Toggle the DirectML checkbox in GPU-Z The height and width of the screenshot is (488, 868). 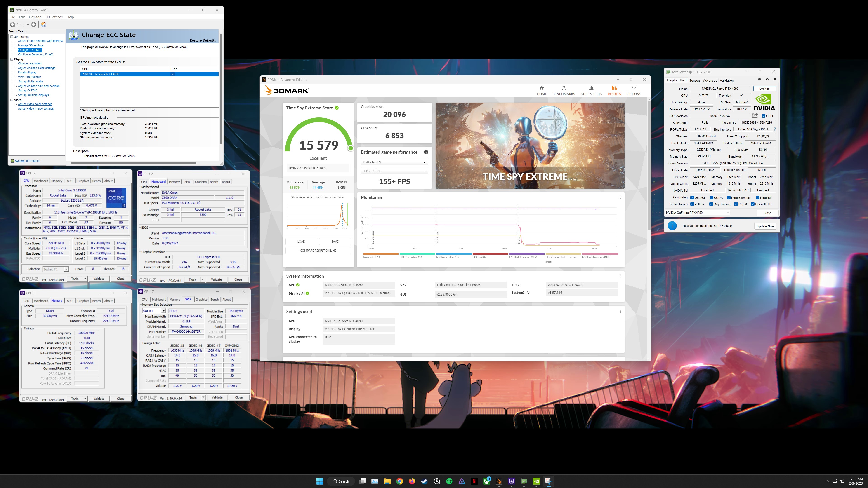[x=757, y=198]
